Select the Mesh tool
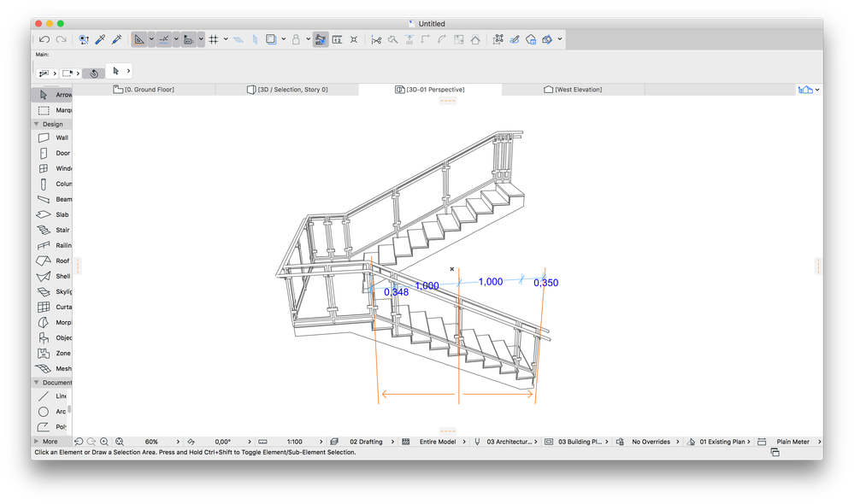This screenshot has width=854, height=504. [x=52, y=368]
